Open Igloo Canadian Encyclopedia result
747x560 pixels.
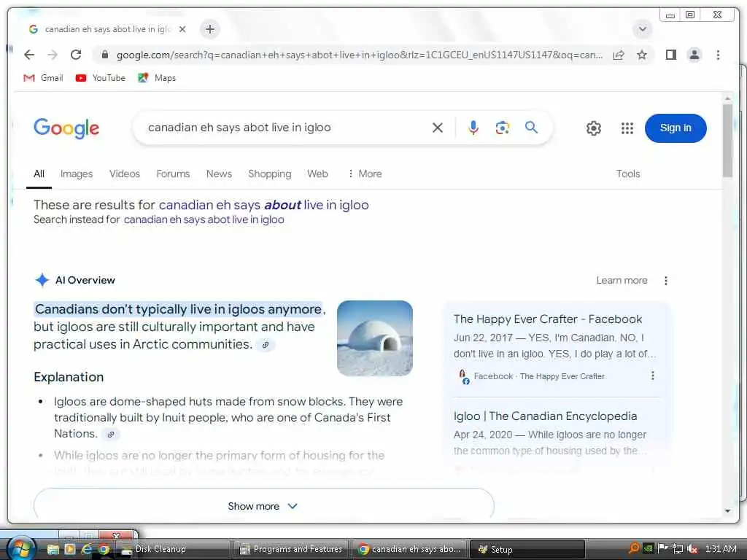545,416
